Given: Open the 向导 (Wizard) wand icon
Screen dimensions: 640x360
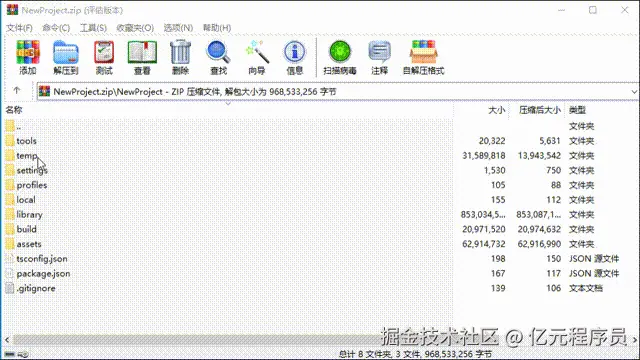Looking at the screenshot, I should tap(257, 52).
